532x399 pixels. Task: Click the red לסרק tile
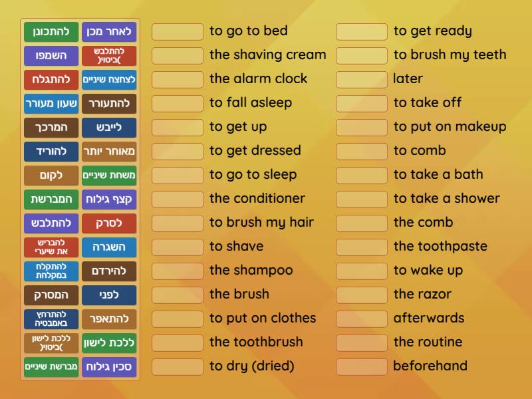tap(109, 223)
